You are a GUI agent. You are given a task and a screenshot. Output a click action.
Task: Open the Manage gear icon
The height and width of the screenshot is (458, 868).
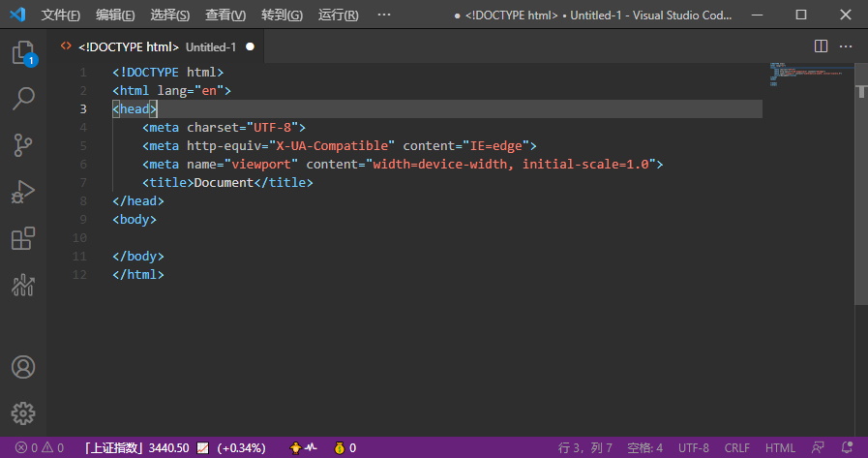[23, 413]
